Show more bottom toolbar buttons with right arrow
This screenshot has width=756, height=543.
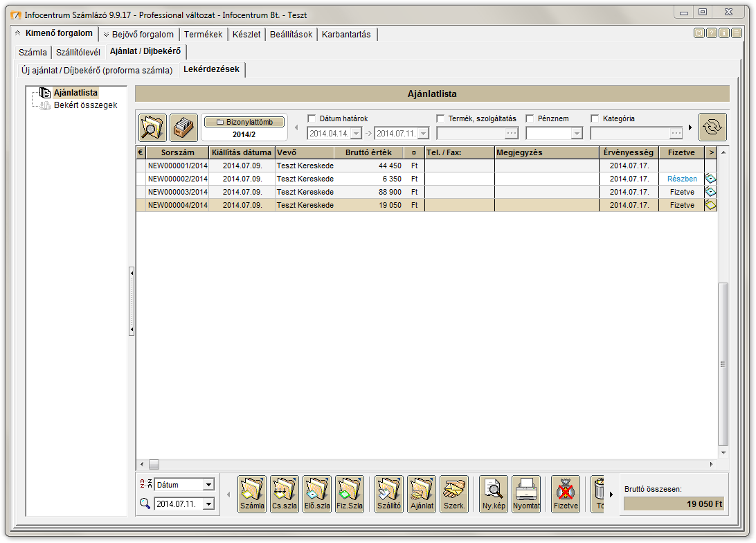point(611,495)
